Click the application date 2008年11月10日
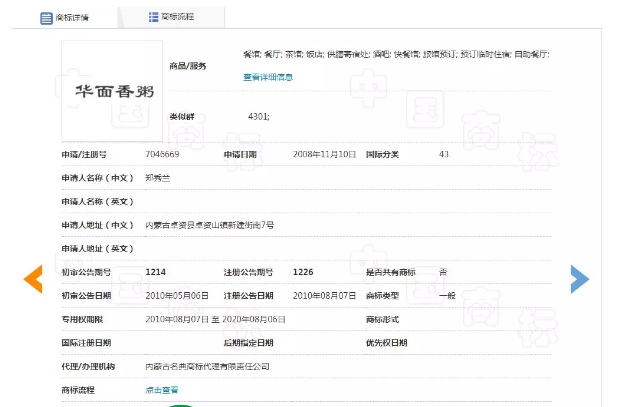This screenshot has height=407, width=617. click(324, 155)
